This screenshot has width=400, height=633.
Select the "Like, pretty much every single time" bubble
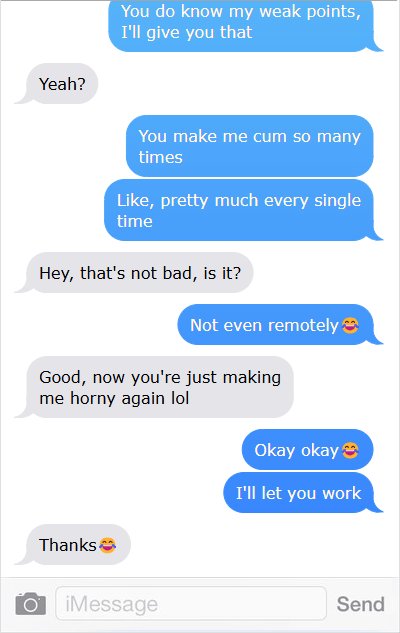pyautogui.click(x=239, y=210)
